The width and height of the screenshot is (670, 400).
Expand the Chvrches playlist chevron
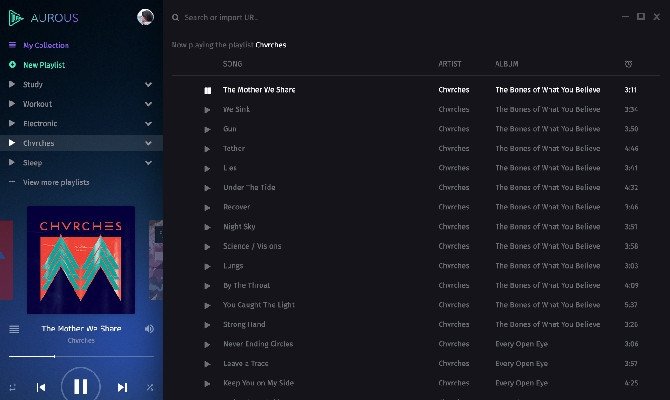tap(148, 143)
